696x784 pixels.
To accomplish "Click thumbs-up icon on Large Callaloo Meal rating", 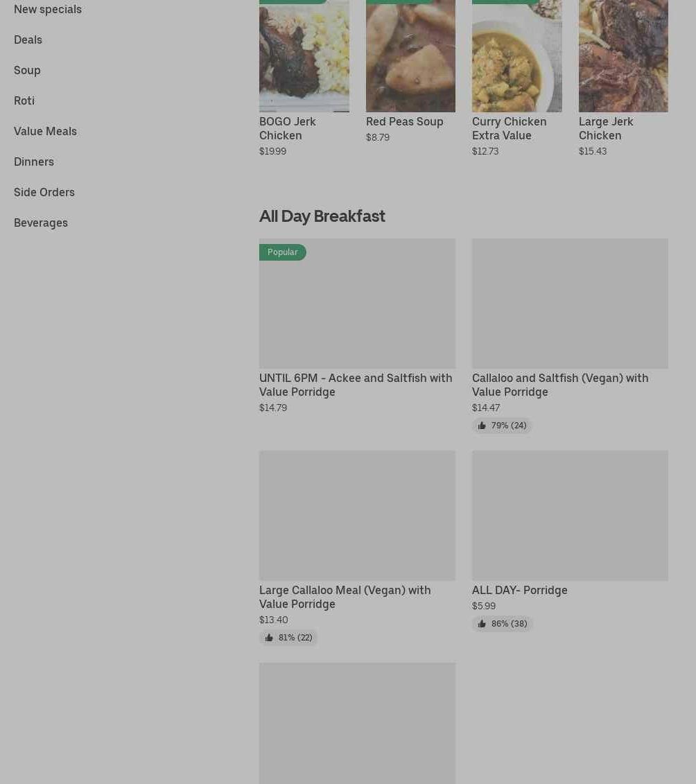I will point(269,638).
